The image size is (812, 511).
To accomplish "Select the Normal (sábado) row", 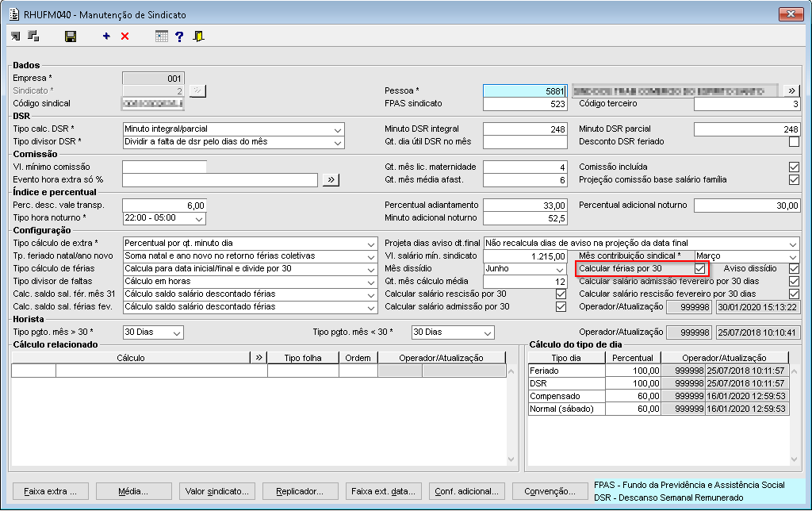I will [x=658, y=409].
